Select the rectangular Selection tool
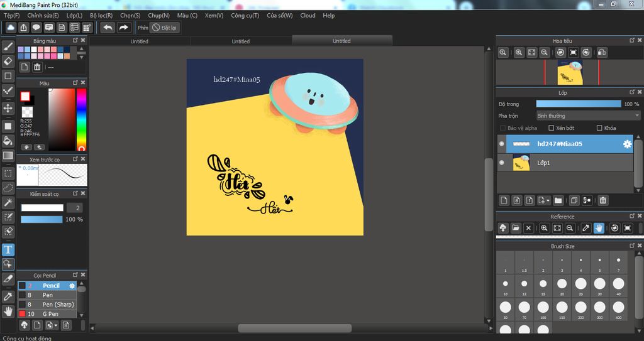 coord(8,173)
